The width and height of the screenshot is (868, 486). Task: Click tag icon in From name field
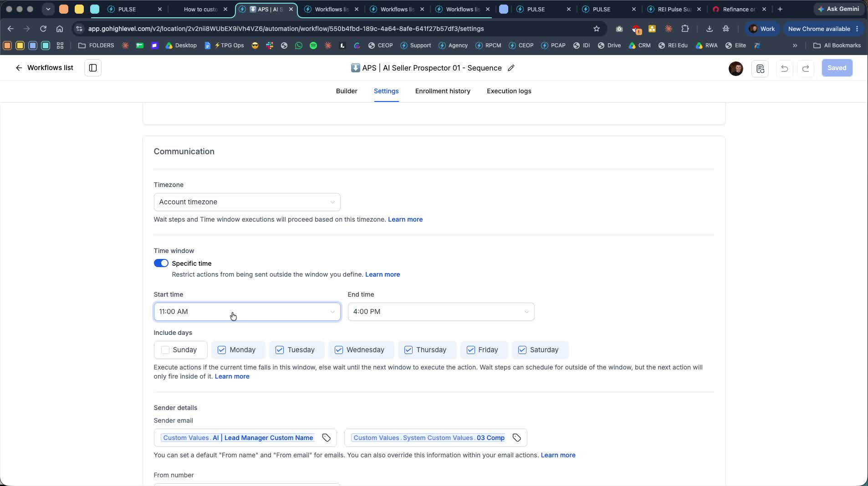pyautogui.click(x=327, y=438)
